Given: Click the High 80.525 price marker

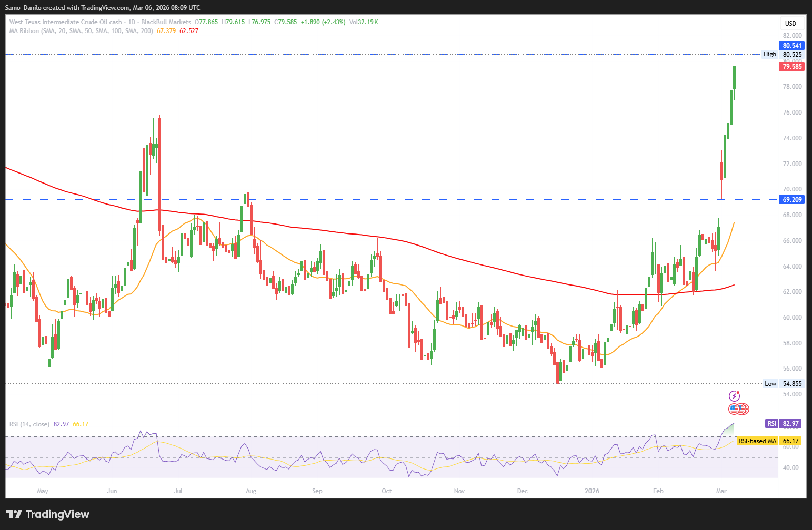Looking at the screenshot, I should (783, 54).
